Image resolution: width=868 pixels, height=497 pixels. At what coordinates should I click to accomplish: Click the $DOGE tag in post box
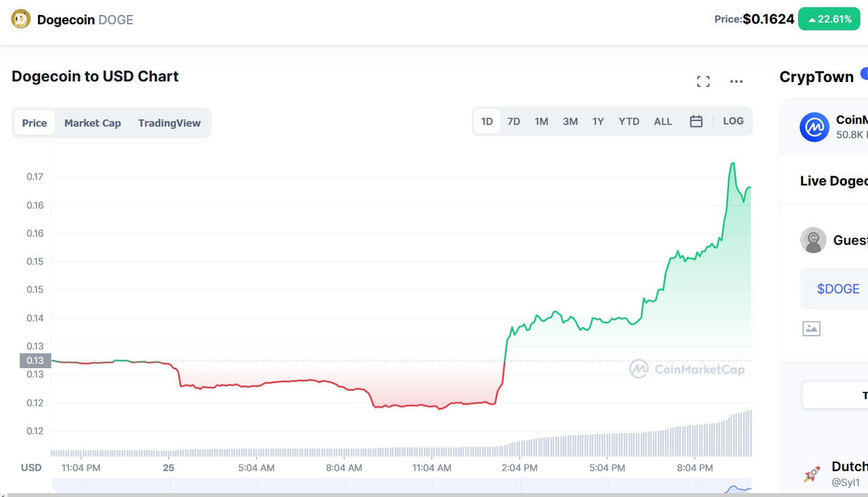coord(838,289)
